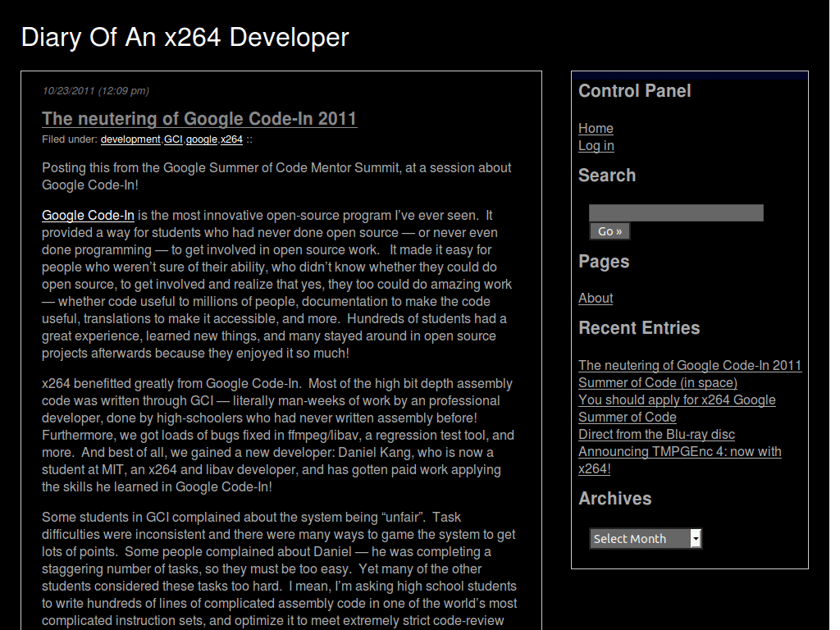Image resolution: width=840 pixels, height=630 pixels.
Task: Follow the 'Google Code-In' link in the post
Action: 88,216
